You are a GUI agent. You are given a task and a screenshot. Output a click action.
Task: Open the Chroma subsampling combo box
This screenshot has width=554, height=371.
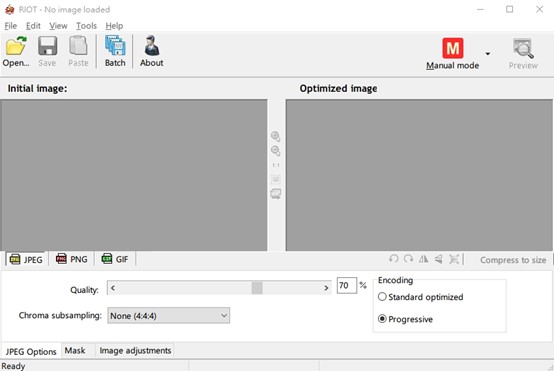tap(169, 316)
